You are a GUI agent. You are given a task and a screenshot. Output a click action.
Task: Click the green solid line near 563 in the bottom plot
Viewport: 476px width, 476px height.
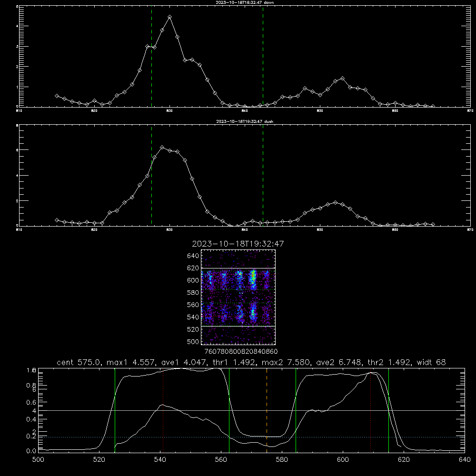[x=229, y=410]
